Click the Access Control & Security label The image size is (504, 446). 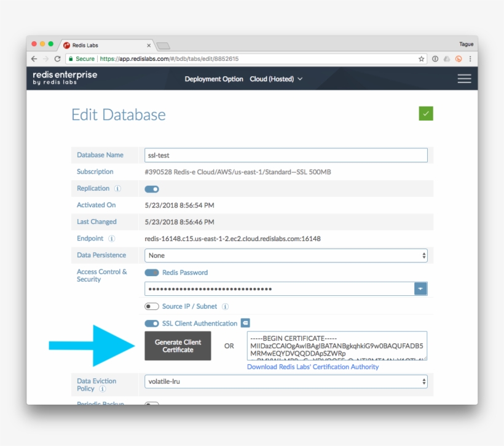pyautogui.click(x=101, y=276)
